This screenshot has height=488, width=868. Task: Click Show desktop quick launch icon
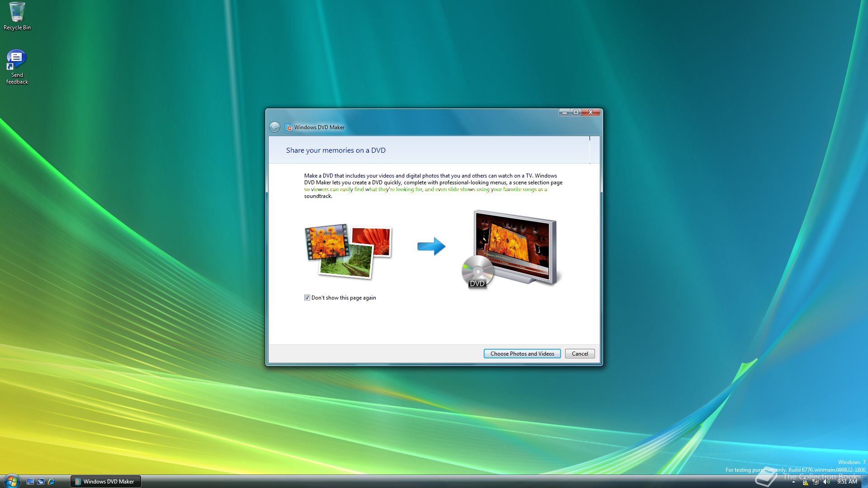tap(30, 482)
